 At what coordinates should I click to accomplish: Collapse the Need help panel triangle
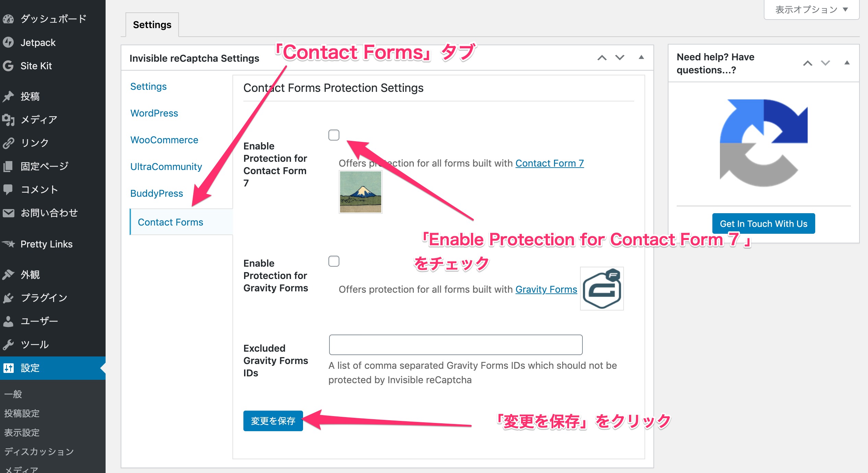point(847,63)
